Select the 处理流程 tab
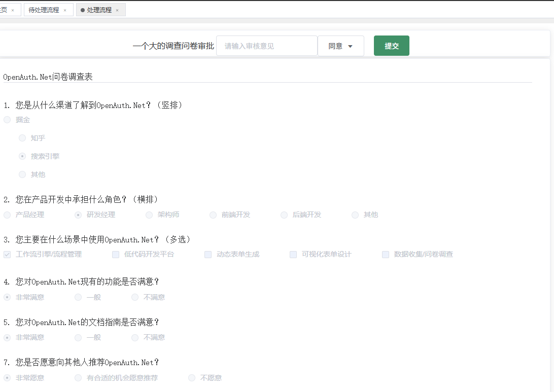Viewport: 554px width, 392px height. (x=99, y=10)
